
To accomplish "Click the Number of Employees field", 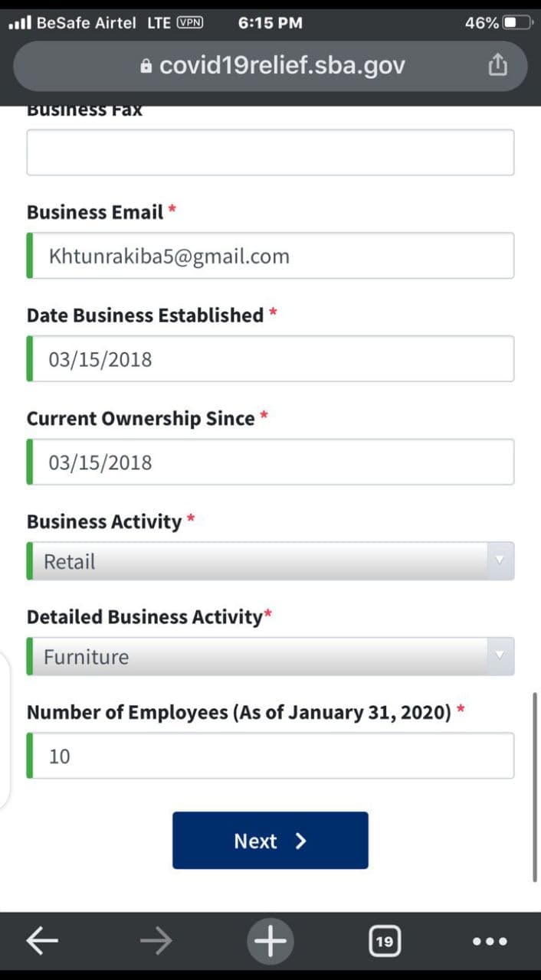I will click(x=270, y=756).
